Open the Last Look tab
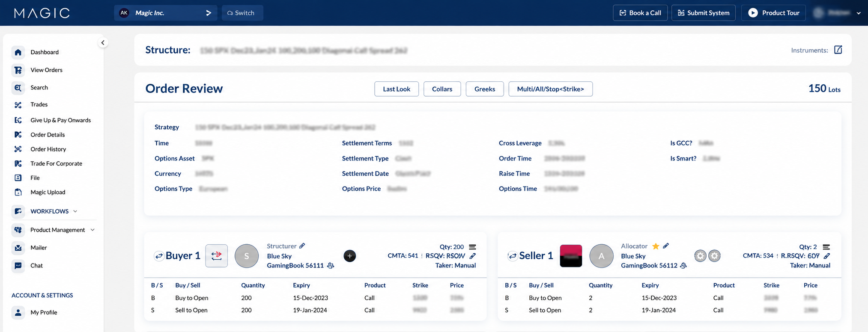 [x=397, y=89]
